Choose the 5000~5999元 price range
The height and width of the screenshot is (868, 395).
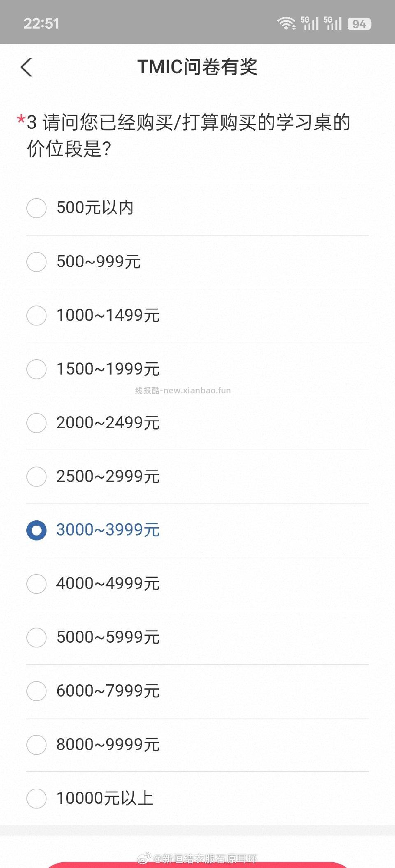click(x=36, y=637)
